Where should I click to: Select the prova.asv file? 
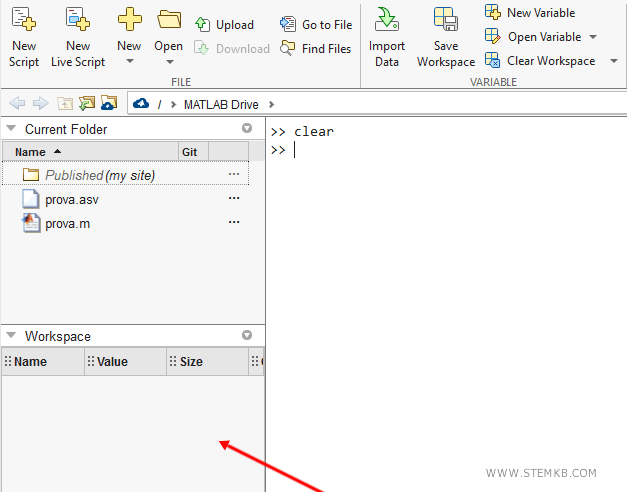click(x=71, y=199)
